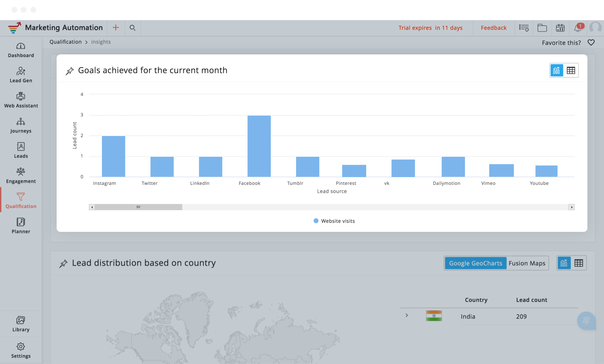The width and height of the screenshot is (604, 364).
Task: Expand the India country row
Action: tap(407, 315)
